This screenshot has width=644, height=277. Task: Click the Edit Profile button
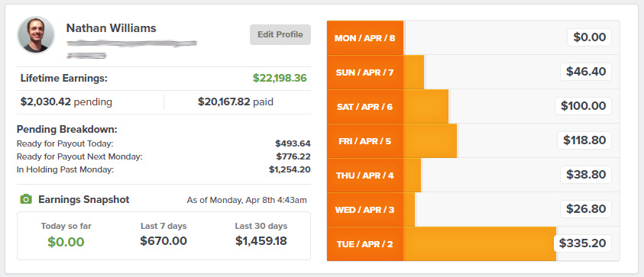280,34
